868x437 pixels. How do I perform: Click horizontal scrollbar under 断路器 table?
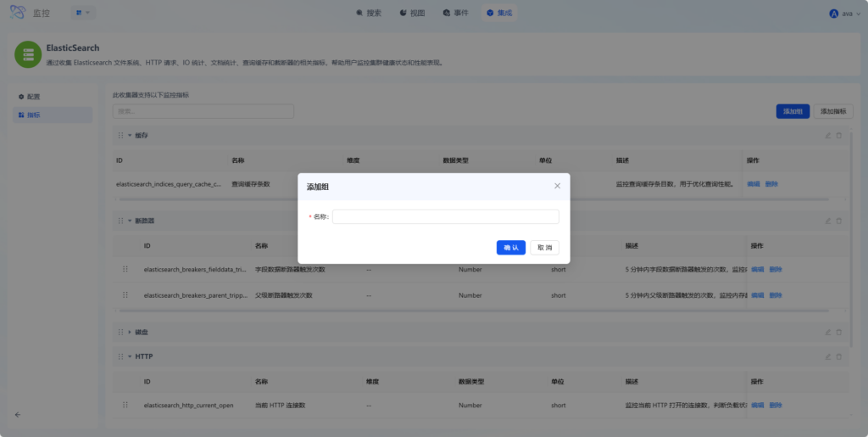point(473,311)
